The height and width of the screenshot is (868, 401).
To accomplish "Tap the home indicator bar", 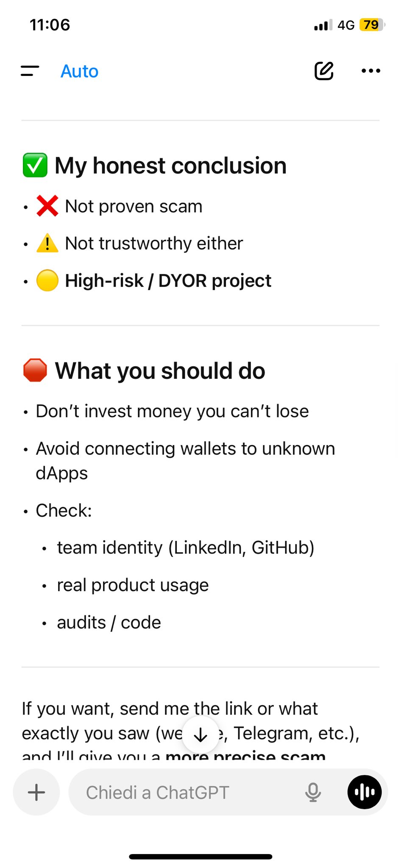I will coord(200,857).
